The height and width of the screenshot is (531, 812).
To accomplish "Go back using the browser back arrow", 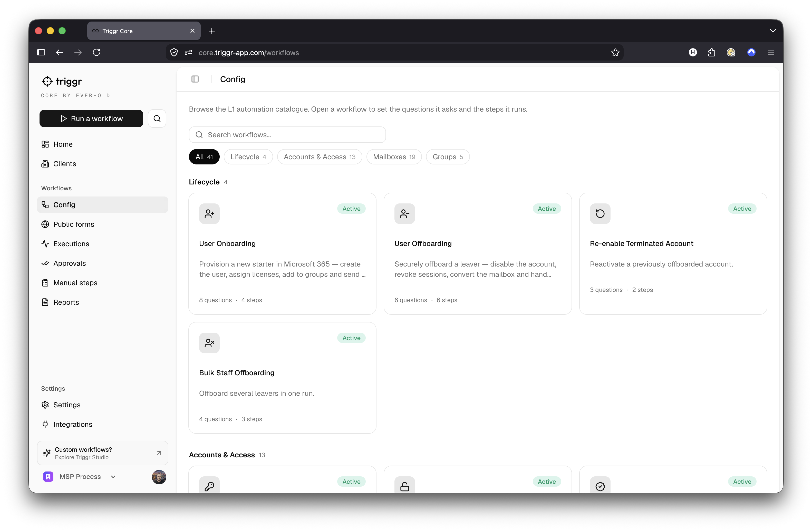I will click(59, 53).
